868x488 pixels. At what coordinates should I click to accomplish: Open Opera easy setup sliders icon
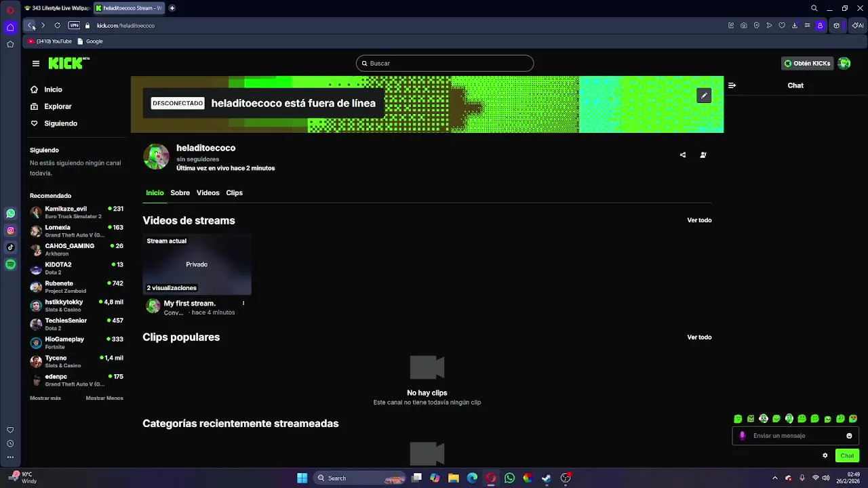point(808,26)
